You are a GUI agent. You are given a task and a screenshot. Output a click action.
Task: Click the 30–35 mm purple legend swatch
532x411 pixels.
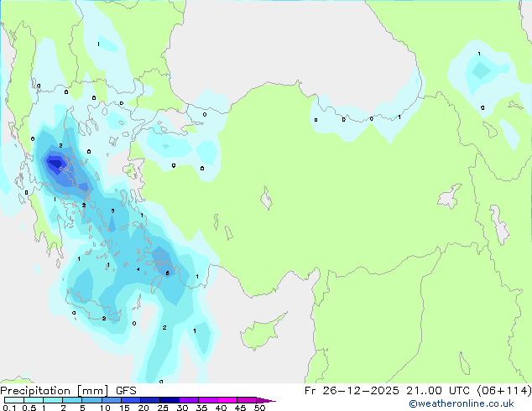coord(189,400)
